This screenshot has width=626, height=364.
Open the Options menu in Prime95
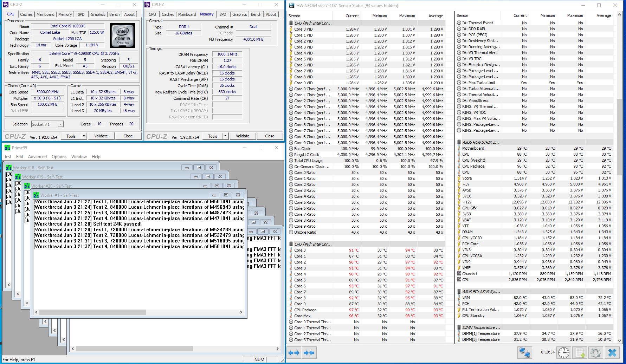59,157
